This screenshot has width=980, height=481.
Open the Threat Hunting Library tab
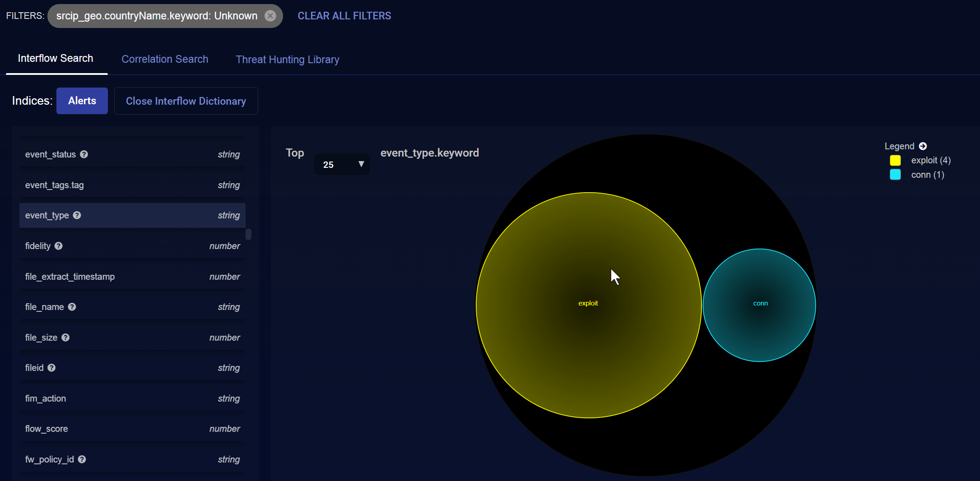point(287,60)
